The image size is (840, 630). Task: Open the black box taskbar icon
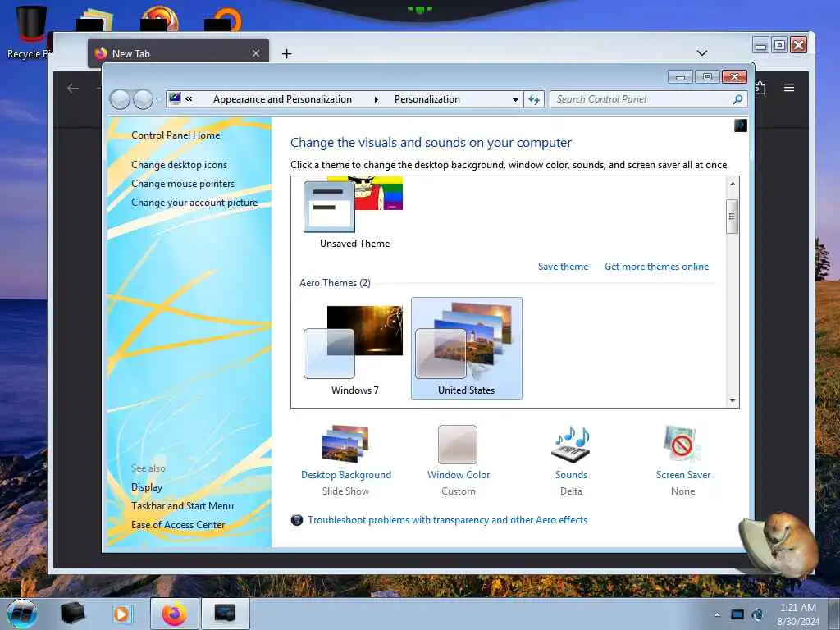point(72,613)
